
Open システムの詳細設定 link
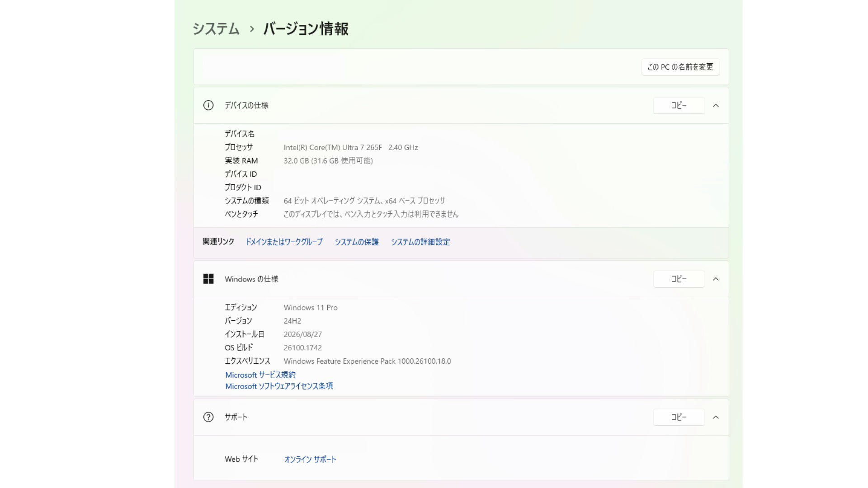click(420, 242)
